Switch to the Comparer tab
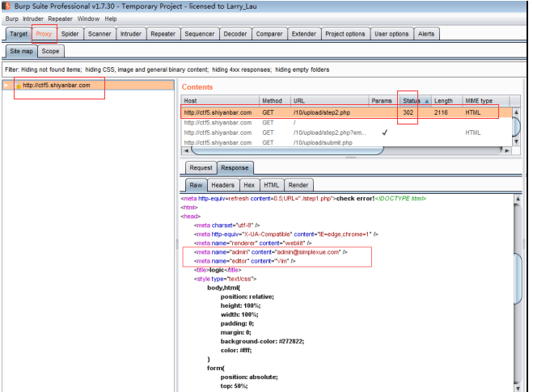Screen dimensions: 533x392 269,34
